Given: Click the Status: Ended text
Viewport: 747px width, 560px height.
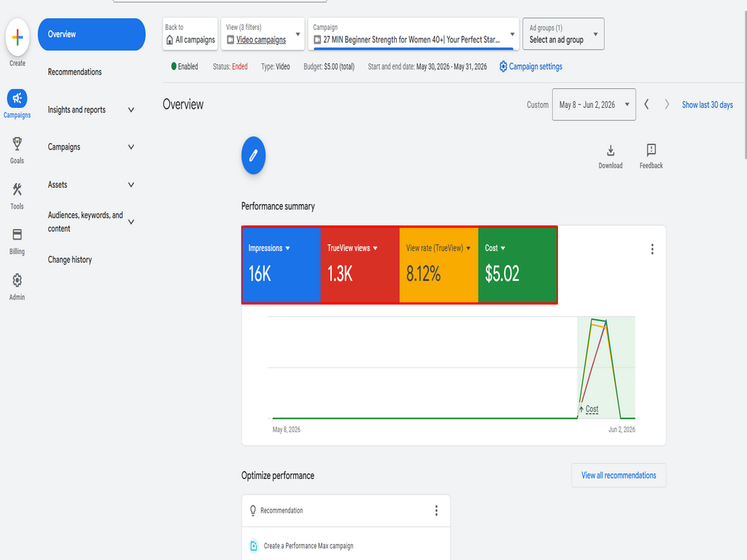Looking at the screenshot, I should pos(230,66).
